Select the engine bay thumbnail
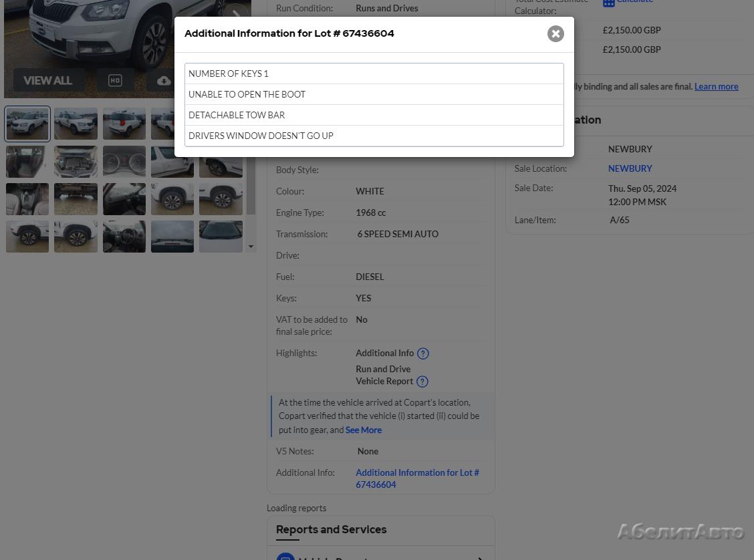The image size is (754, 560). [x=76, y=162]
